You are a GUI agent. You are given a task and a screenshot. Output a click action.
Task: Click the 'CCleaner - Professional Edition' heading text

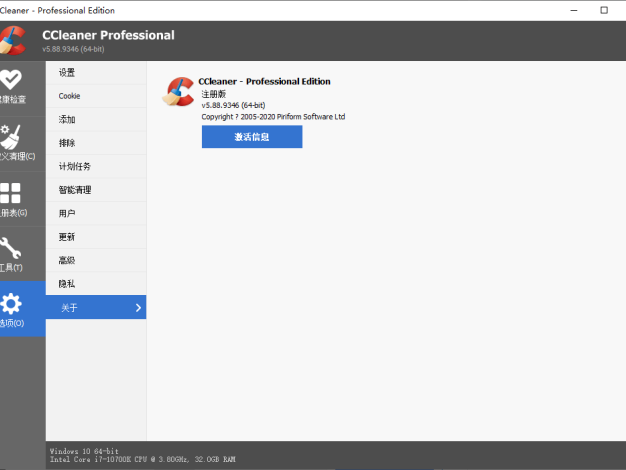coord(264,81)
